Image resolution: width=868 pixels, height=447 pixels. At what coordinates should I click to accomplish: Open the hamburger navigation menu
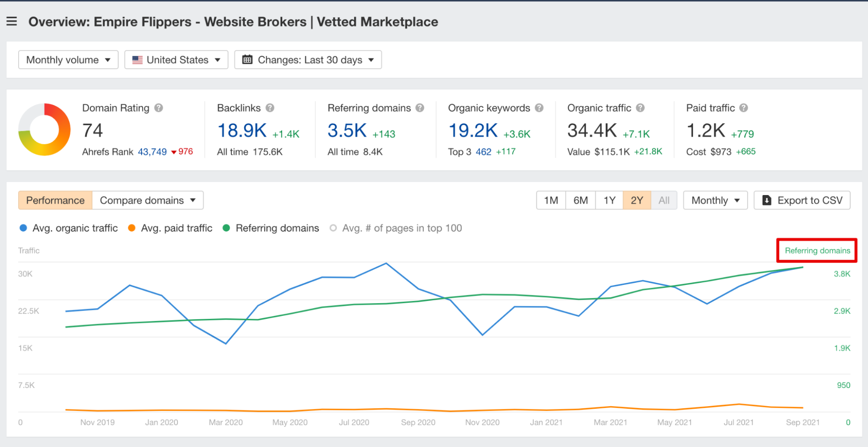point(11,21)
